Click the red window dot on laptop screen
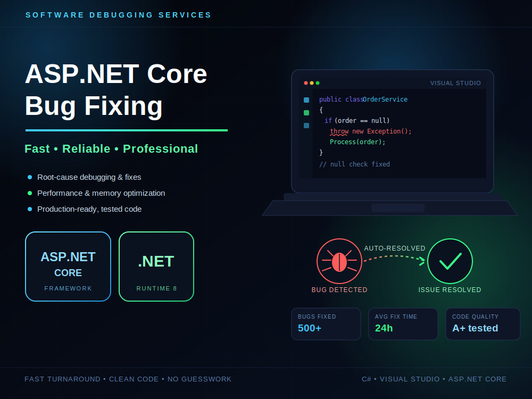 tap(306, 83)
